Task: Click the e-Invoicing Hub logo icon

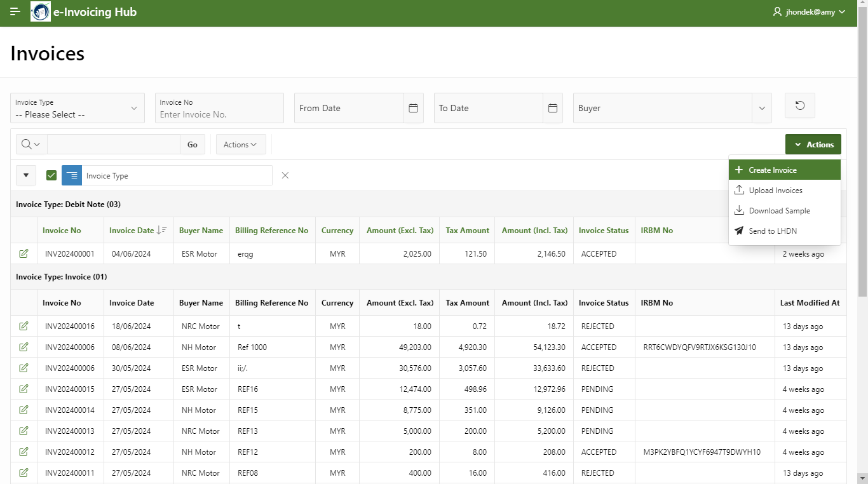Action: click(x=41, y=12)
